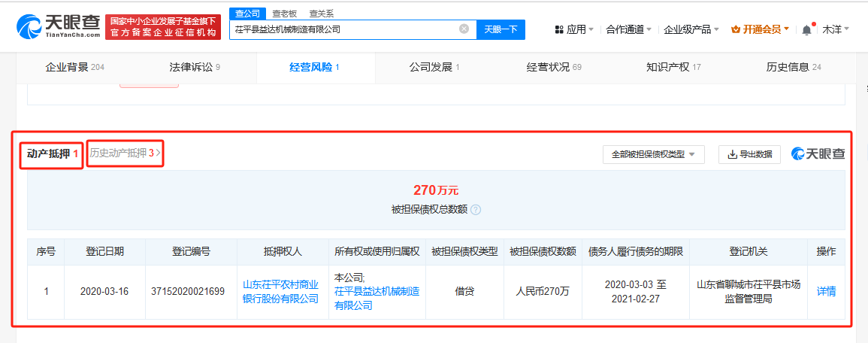Open the 应用 apps menu
Screen dimensions: 868x343
(x=574, y=29)
